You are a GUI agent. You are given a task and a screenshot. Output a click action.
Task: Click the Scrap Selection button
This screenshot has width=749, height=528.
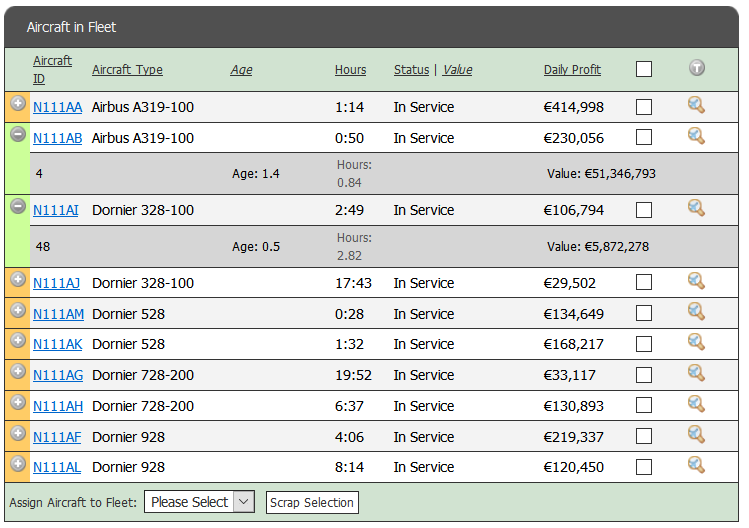click(x=312, y=502)
